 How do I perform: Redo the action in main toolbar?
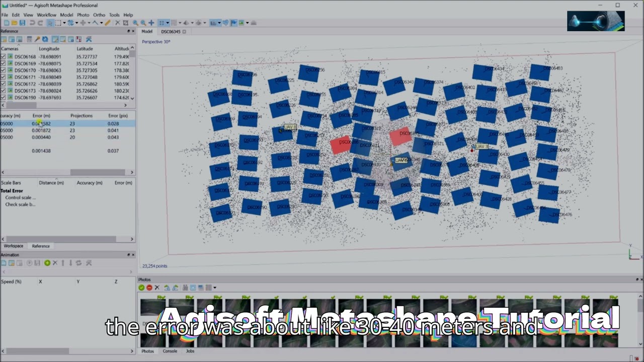coord(40,23)
